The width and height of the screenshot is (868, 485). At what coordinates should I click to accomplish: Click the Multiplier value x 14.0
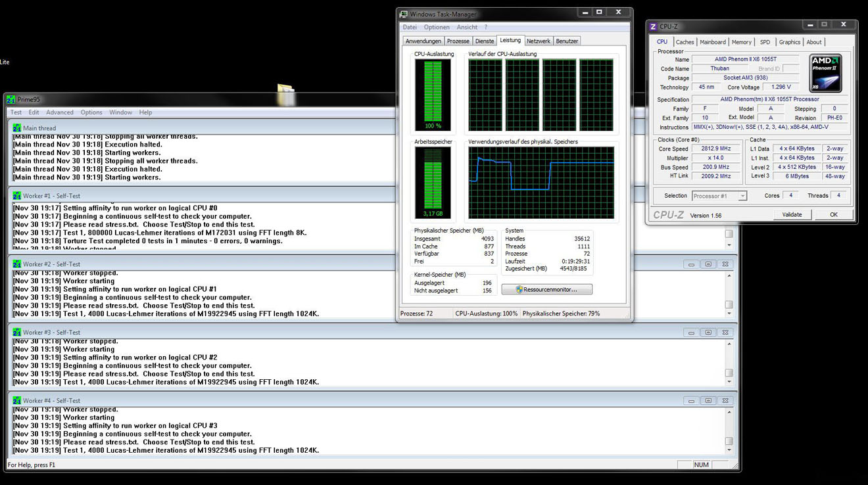pos(716,158)
